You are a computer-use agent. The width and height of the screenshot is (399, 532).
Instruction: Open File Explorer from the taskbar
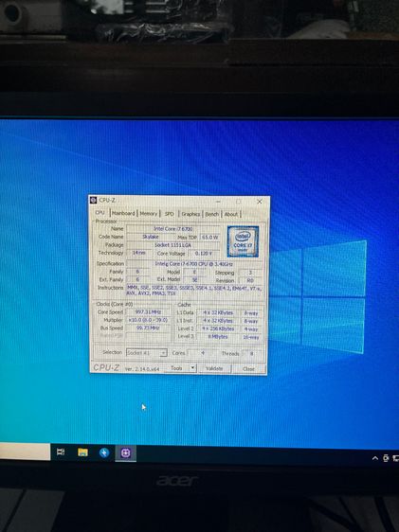(x=82, y=452)
